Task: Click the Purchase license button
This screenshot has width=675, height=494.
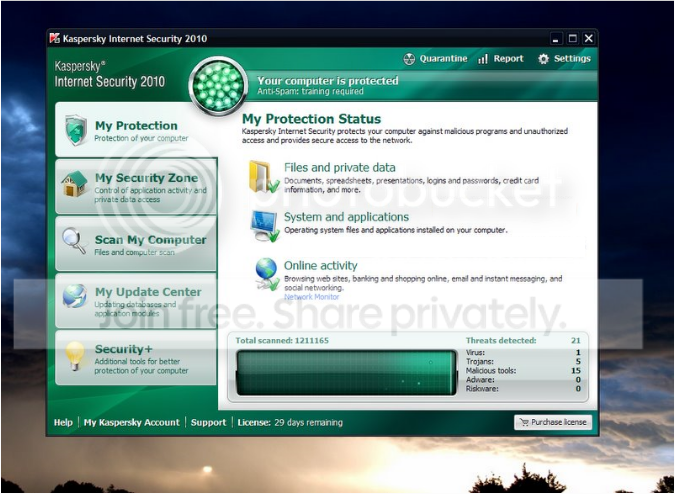Action: (x=553, y=422)
